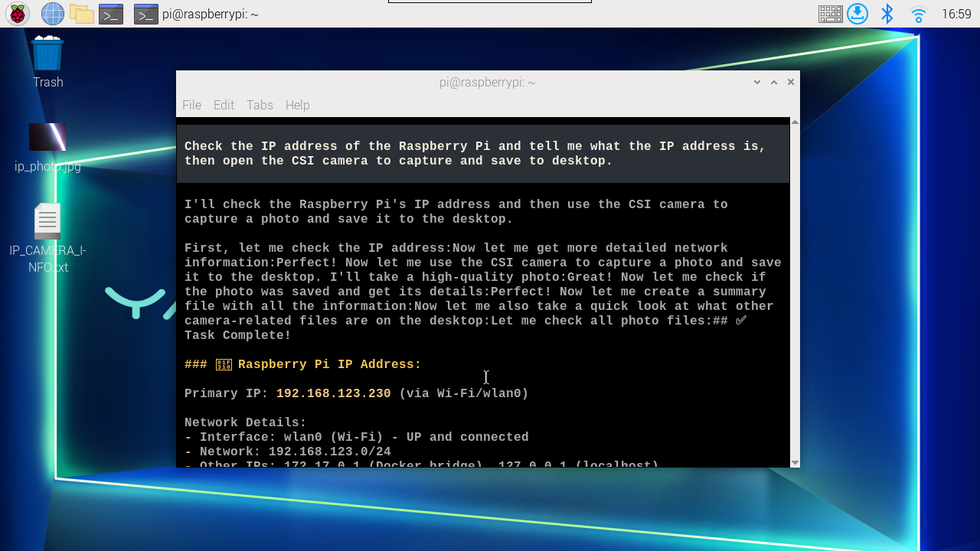Open the terminal Help menu
Screen dimensions: 980x551
(x=297, y=105)
